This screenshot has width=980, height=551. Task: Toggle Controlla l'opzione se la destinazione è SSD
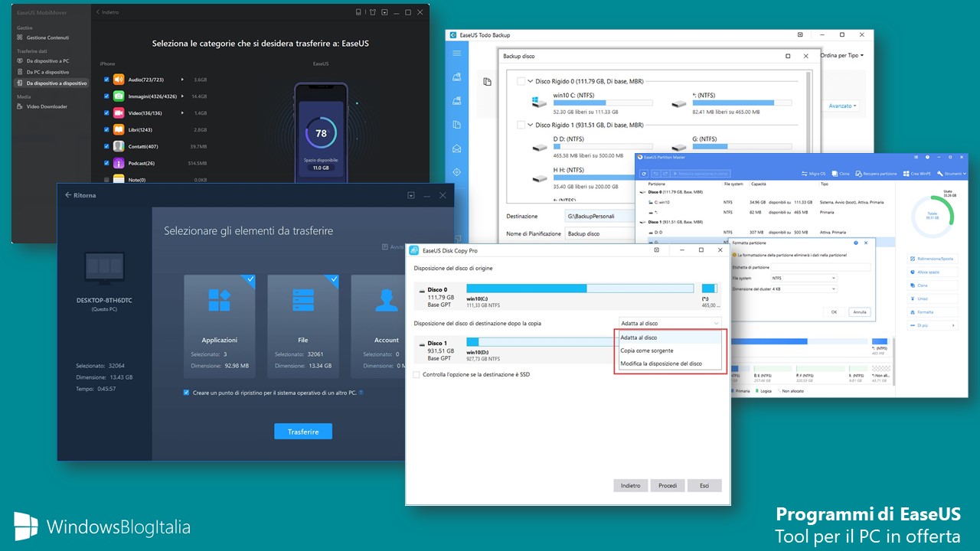click(x=417, y=374)
